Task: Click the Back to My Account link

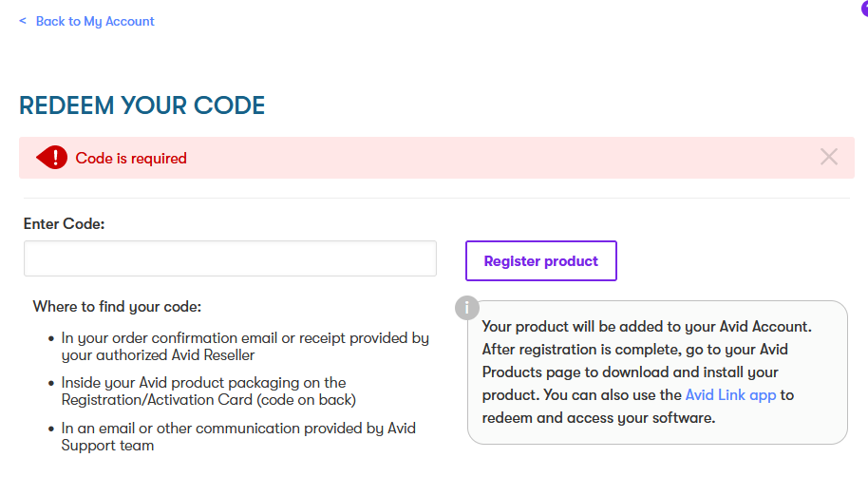Action: coord(95,21)
